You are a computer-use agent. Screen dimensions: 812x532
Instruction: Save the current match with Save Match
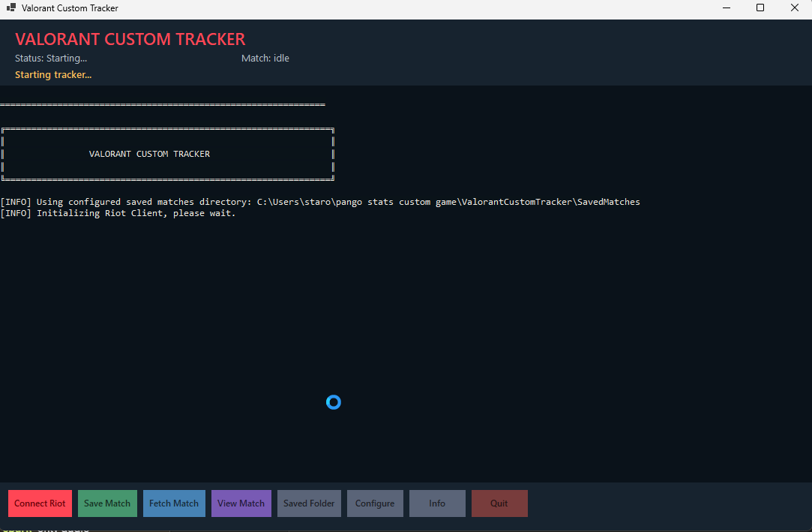point(107,503)
